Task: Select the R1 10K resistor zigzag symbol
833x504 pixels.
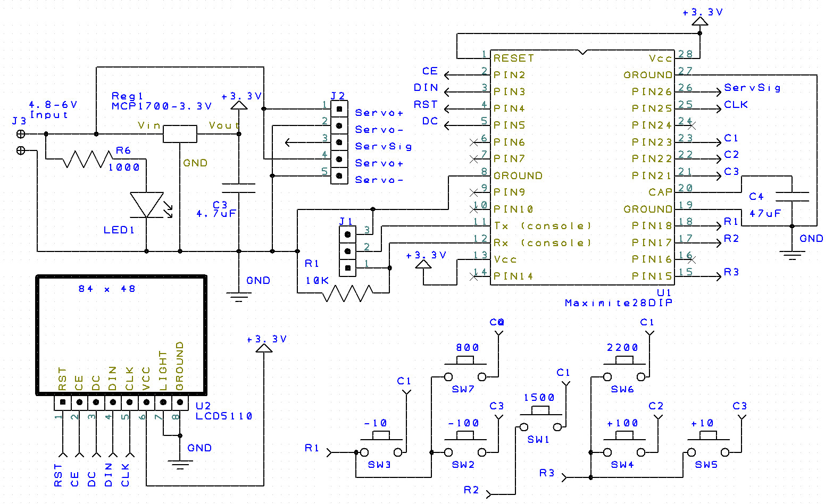Action: tap(348, 293)
